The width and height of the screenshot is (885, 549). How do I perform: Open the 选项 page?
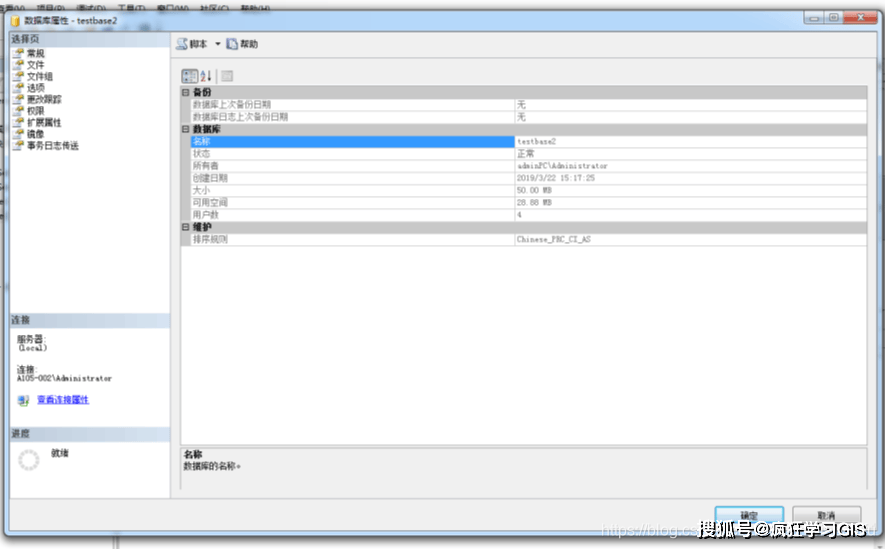(x=35, y=87)
